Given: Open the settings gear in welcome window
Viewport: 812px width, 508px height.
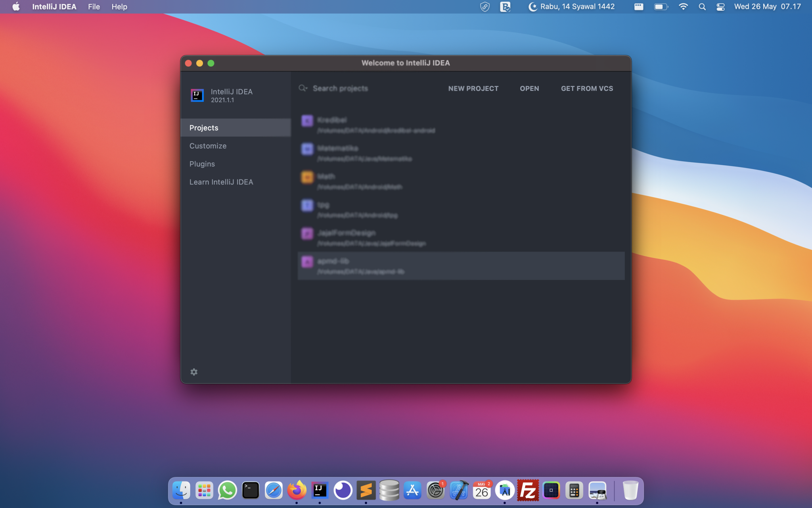Looking at the screenshot, I should 194,372.
